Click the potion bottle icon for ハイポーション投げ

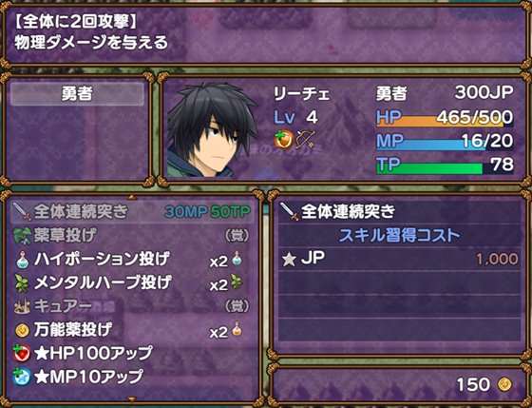pyautogui.click(x=22, y=260)
